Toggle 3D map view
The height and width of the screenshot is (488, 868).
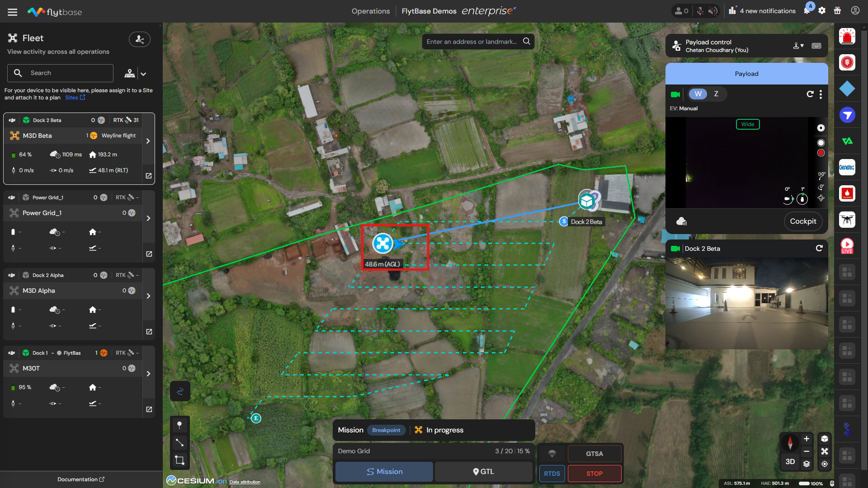tap(790, 462)
